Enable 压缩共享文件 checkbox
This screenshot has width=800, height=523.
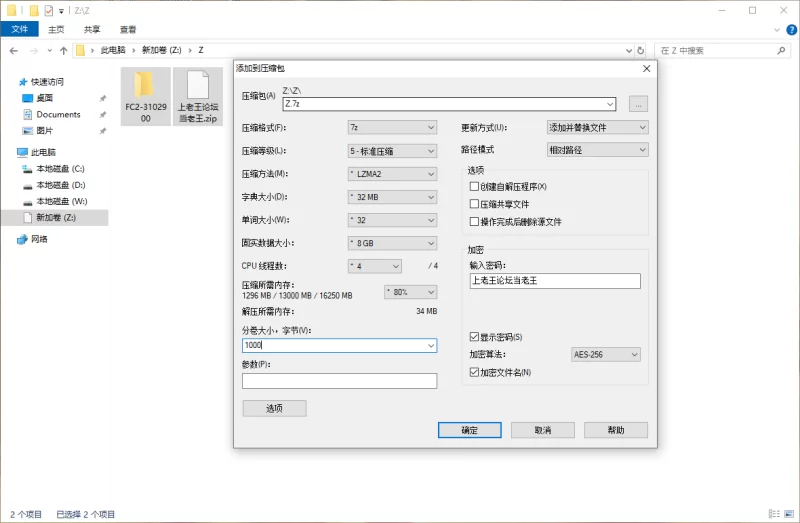pyautogui.click(x=474, y=204)
